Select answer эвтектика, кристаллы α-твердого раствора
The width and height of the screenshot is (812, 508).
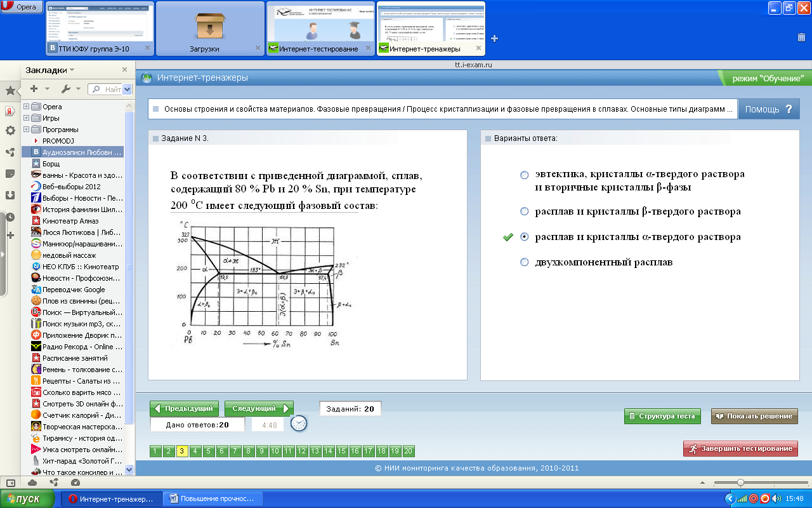[524, 175]
